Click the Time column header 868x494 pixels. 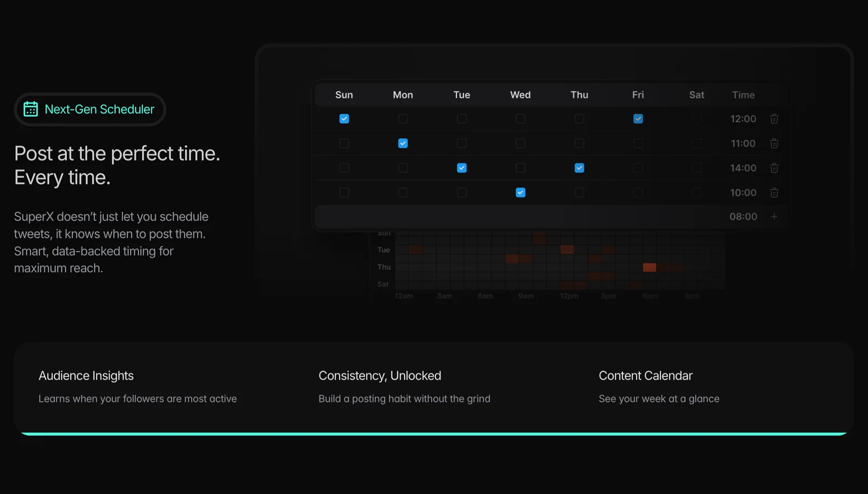coord(743,95)
